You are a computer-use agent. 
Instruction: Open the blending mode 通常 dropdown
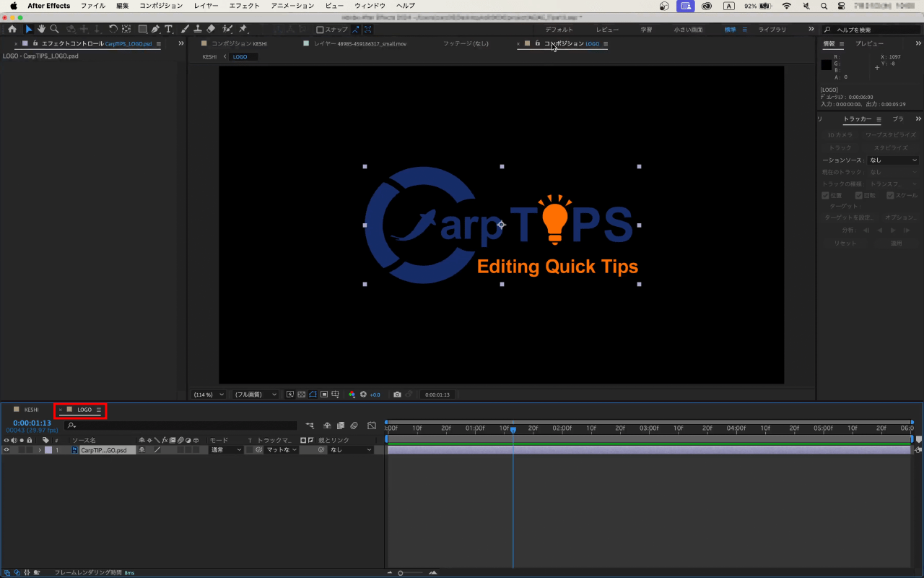(226, 449)
